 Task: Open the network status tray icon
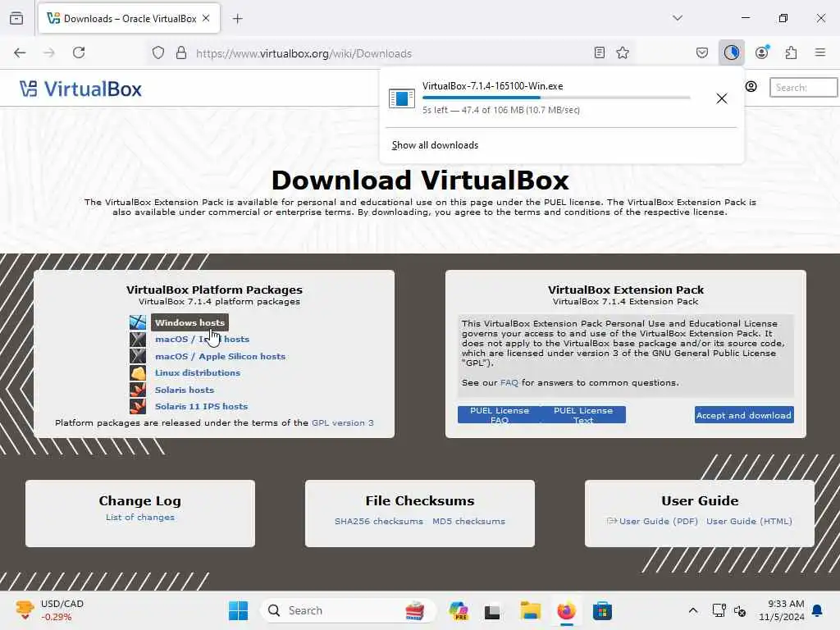[719, 610]
